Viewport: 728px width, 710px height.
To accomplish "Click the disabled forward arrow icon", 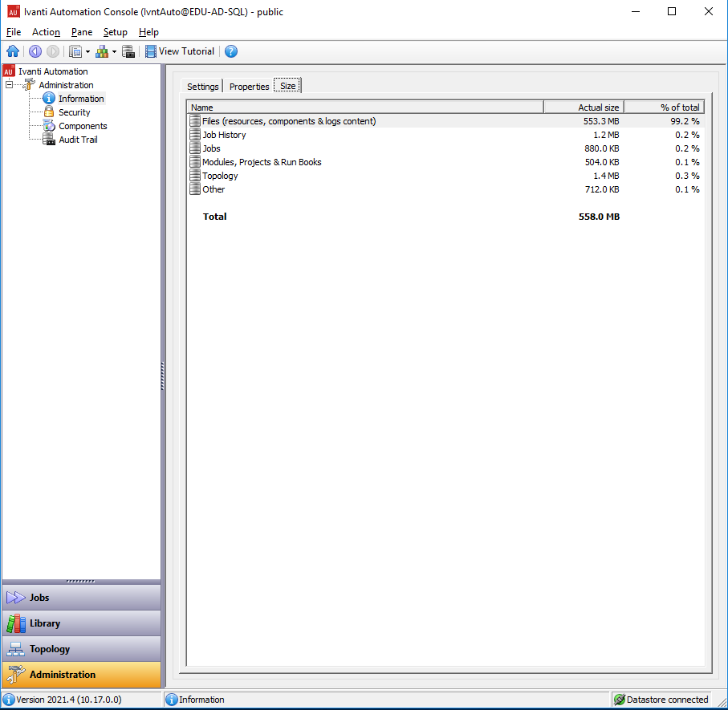I will (x=53, y=51).
